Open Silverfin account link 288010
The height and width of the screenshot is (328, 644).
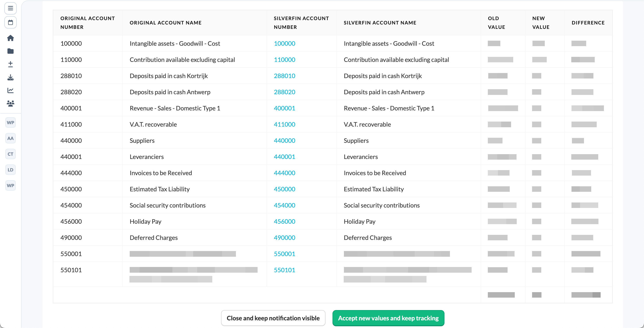click(x=285, y=76)
